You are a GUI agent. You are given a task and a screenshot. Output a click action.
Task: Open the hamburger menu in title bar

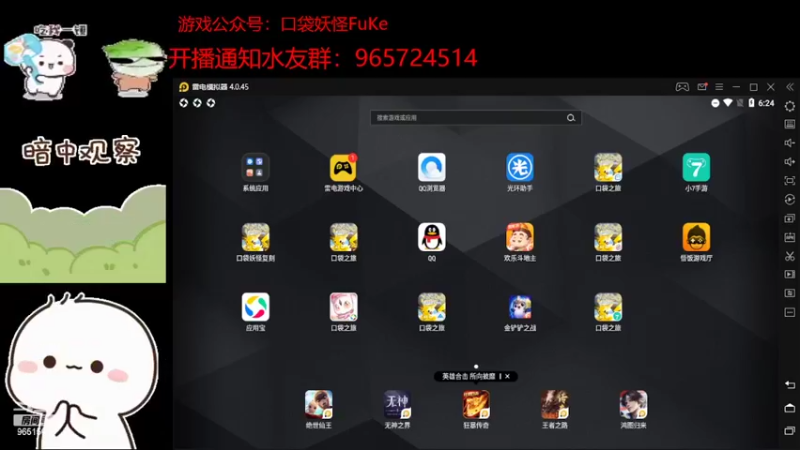[x=719, y=87]
